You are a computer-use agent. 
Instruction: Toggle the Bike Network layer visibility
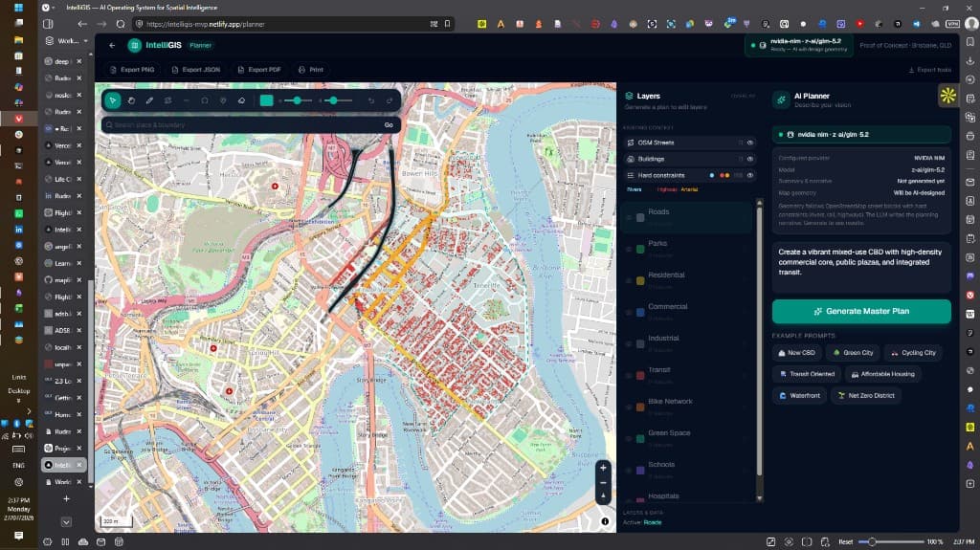[x=629, y=407]
